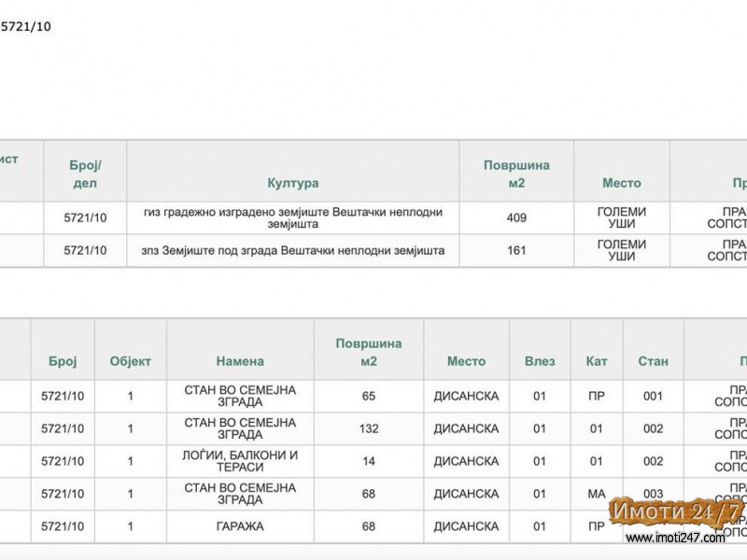Click the Кат column header
Viewport: 747px width, 560px height.
click(596, 361)
